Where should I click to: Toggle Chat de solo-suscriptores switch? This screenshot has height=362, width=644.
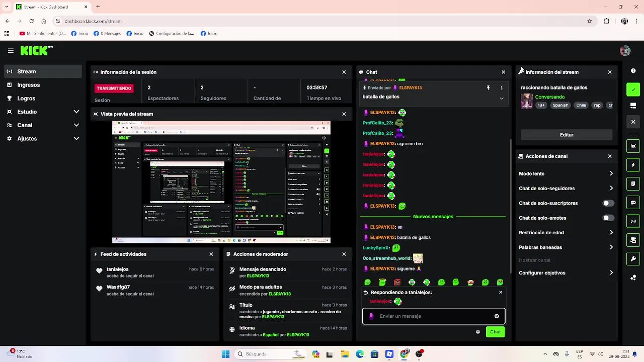(x=608, y=203)
